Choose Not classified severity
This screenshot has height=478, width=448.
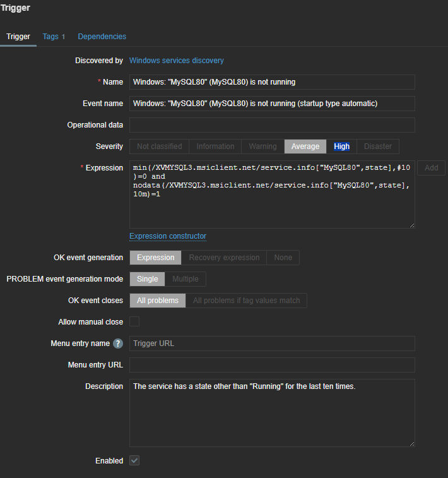(159, 146)
